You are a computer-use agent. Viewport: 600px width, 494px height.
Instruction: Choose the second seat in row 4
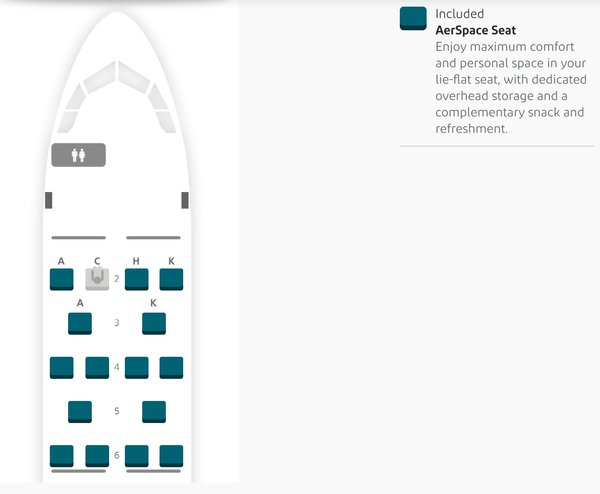click(97, 368)
